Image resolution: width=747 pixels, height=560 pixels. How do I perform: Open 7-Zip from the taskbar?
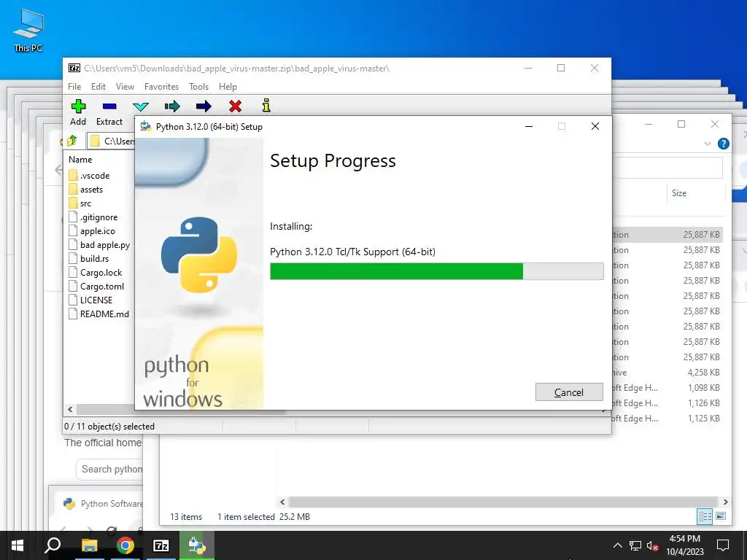tap(161, 545)
